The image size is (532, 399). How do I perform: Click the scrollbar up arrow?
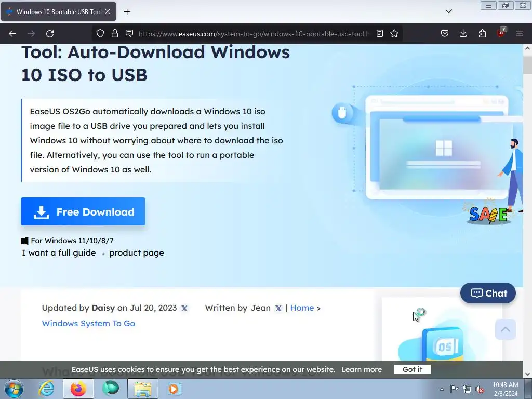point(527,48)
